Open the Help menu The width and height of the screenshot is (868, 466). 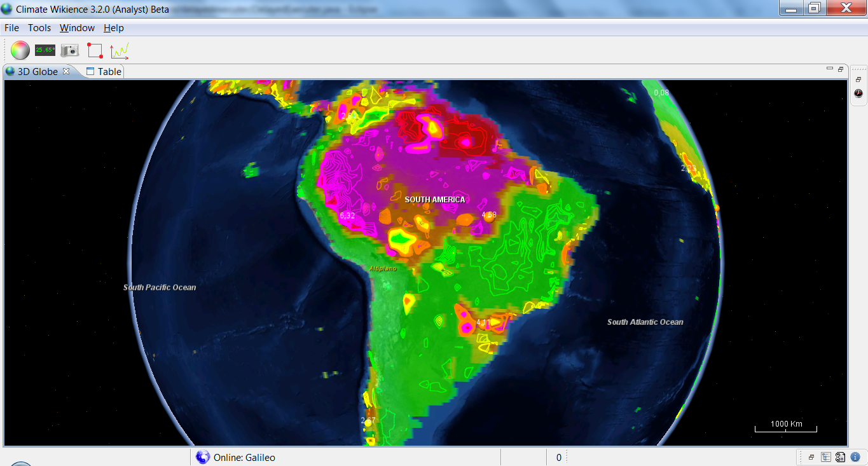114,28
